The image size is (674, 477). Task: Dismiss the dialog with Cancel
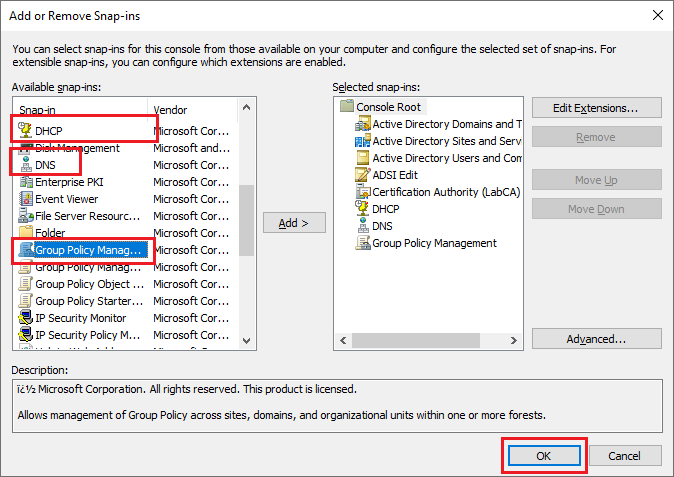[x=624, y=456]
